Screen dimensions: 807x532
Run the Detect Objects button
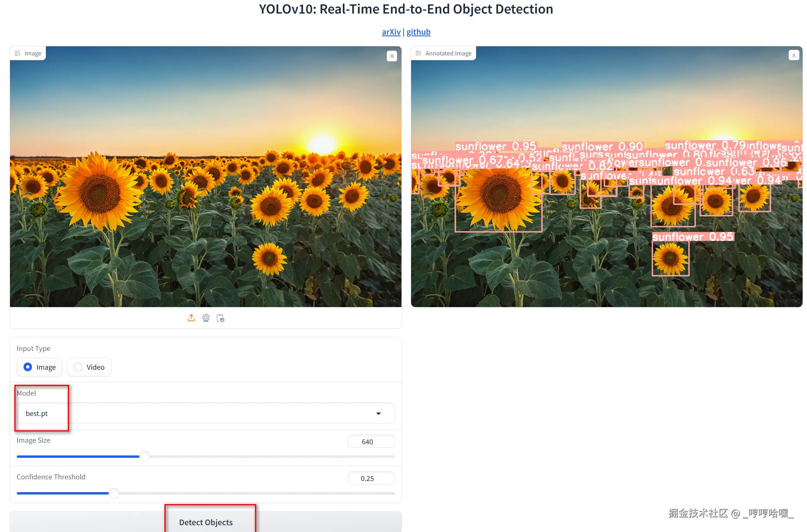coord(206,522)
